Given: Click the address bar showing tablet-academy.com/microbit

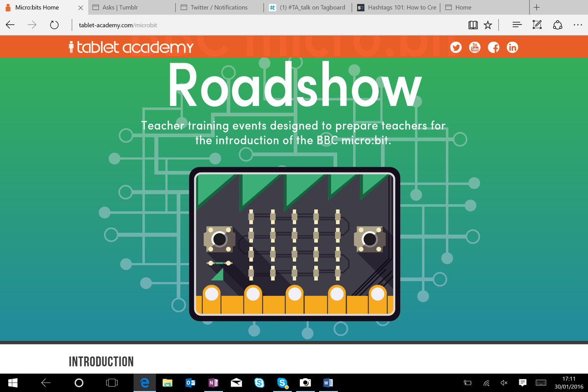Looking at the screenshot, I should pyautogui.click(x=118, y=24).
